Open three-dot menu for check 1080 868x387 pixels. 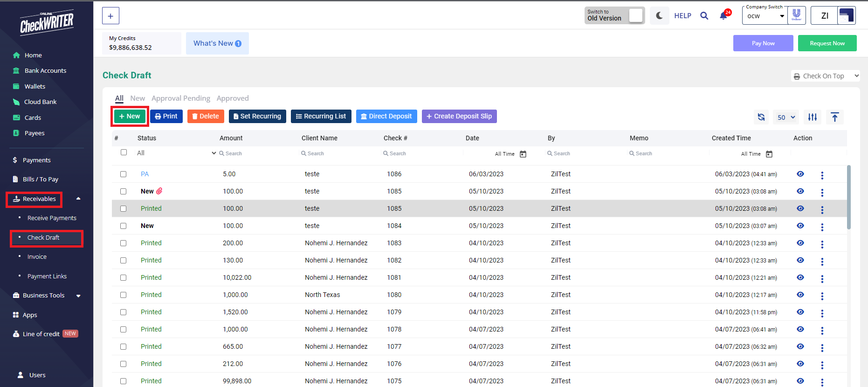point(822,296)
